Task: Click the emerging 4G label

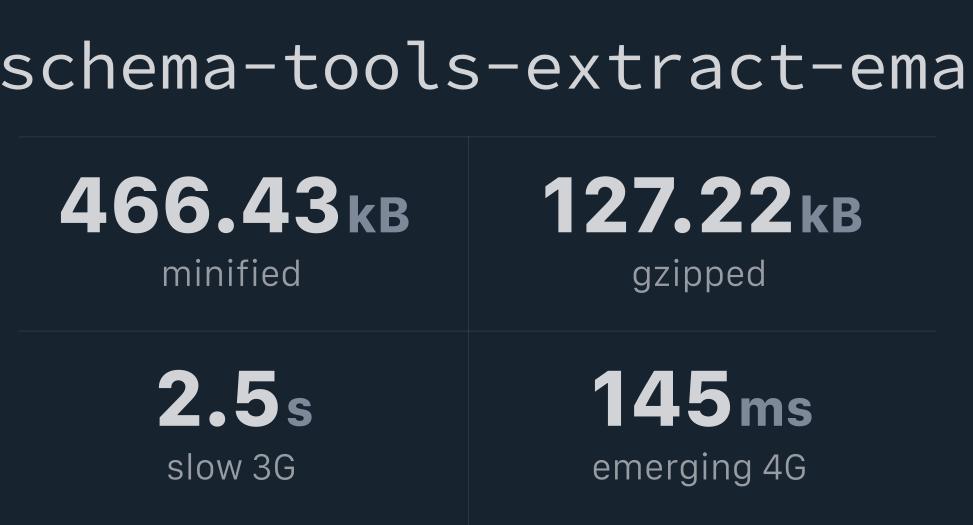Action: [699, 469]
